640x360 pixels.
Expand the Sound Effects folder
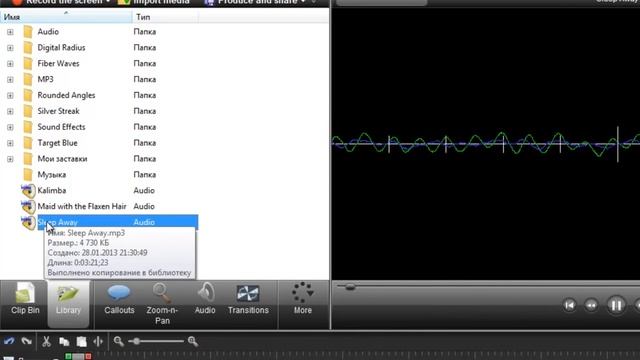[10, 127]
